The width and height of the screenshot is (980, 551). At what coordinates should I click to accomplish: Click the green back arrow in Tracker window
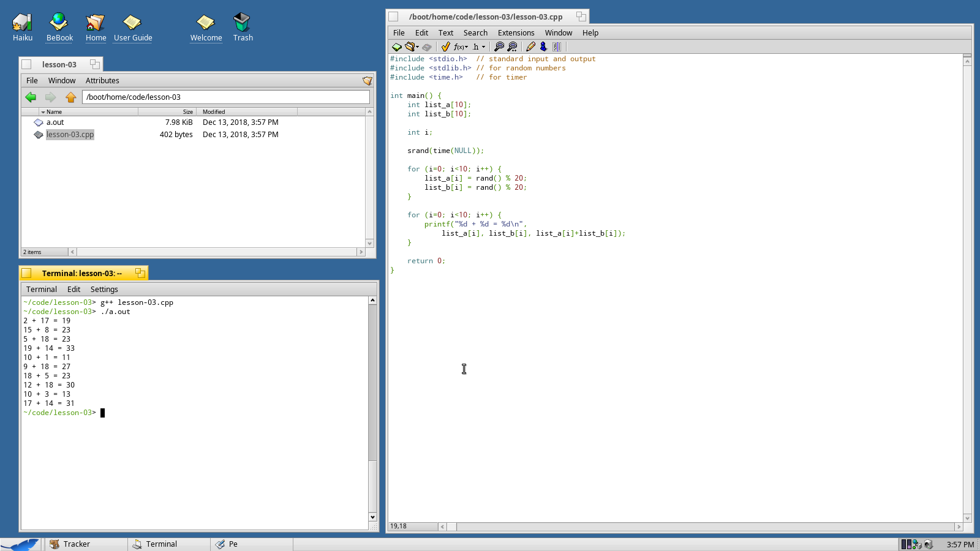click(31, 97)
